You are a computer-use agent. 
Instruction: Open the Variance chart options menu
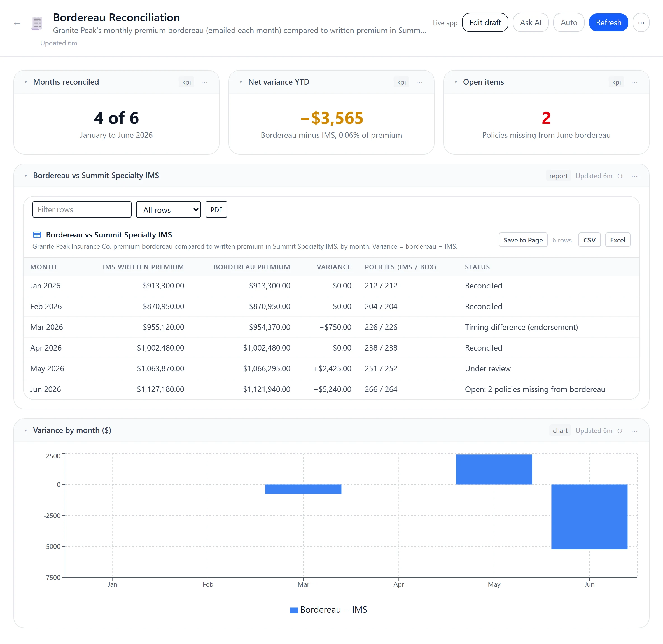[634, 431]
